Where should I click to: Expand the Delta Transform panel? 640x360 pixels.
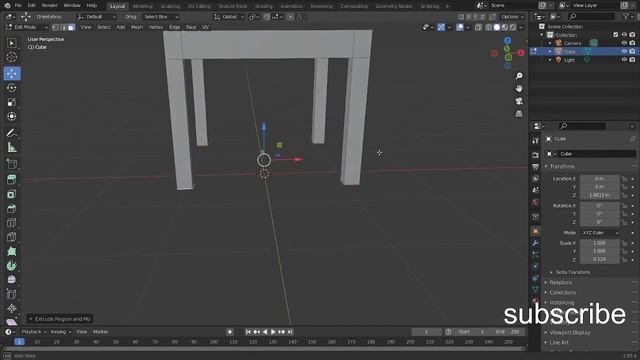click(572, 272)
